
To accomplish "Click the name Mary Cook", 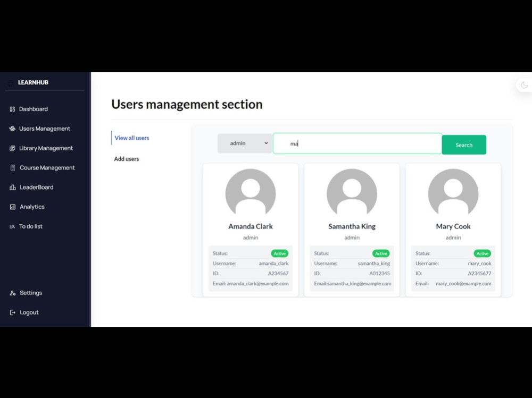I will tap(453, 226).
